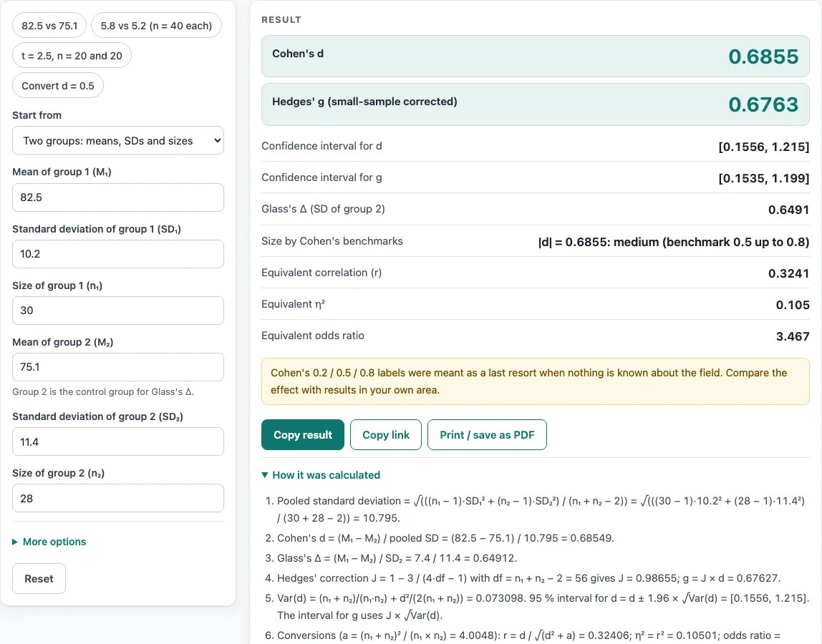Load the '82.5 vs 75.1' example preset
822x644 pixels.
pos(49,26)
